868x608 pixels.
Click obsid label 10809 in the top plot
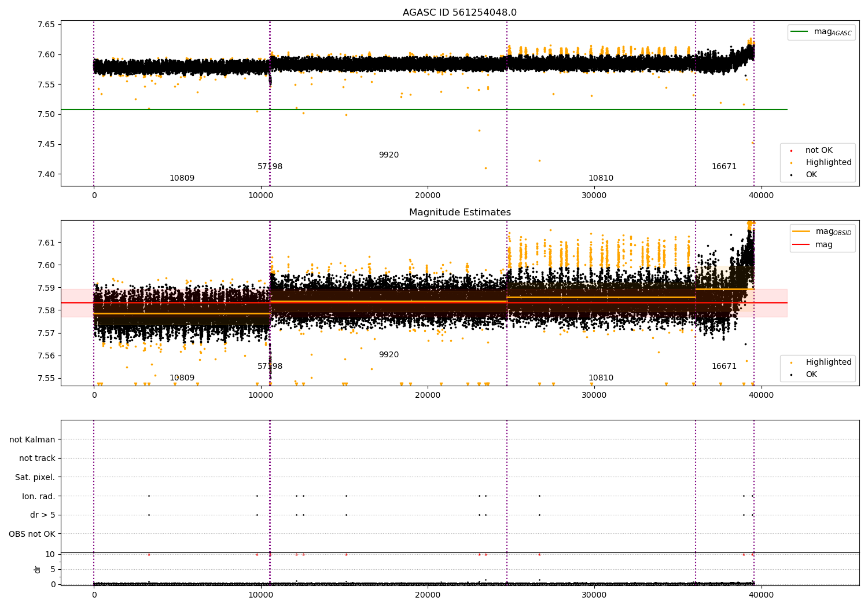click(182, 178)
